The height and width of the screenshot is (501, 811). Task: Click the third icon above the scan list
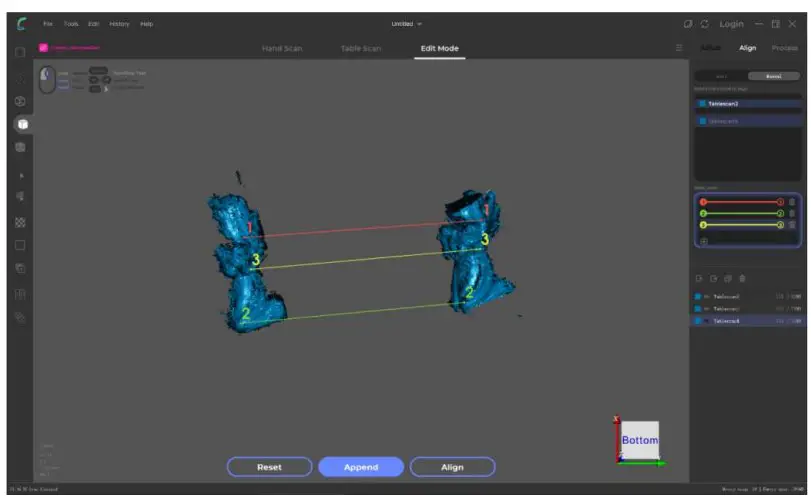(728, 279)
